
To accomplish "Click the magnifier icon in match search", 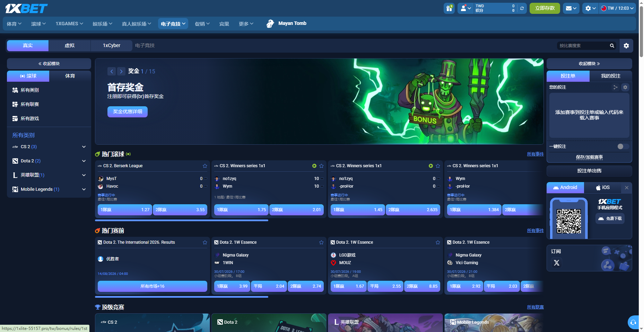I will click(612, 46).
